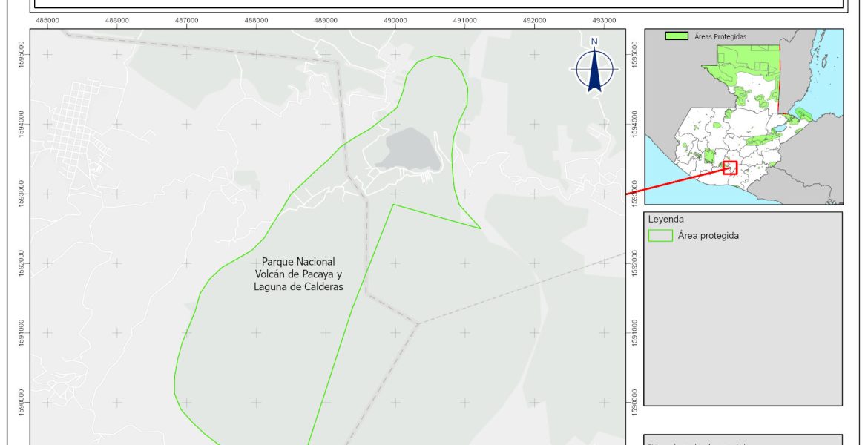
Task: Select the Parque Nacional Volcán de Pacaya label
Action: pyautogui.click(x=298, y=274)
